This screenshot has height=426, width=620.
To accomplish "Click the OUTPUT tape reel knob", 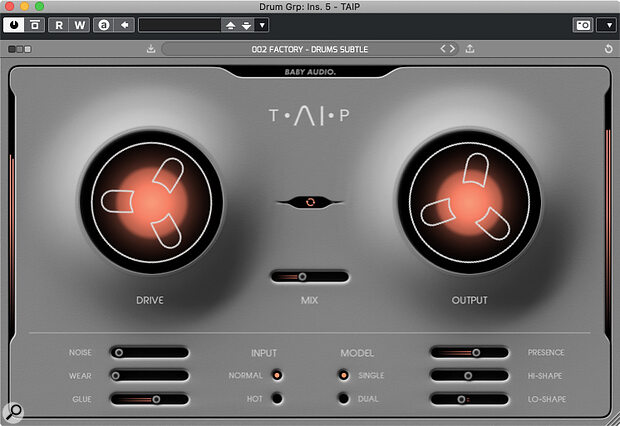I will [x=469, y=202].
